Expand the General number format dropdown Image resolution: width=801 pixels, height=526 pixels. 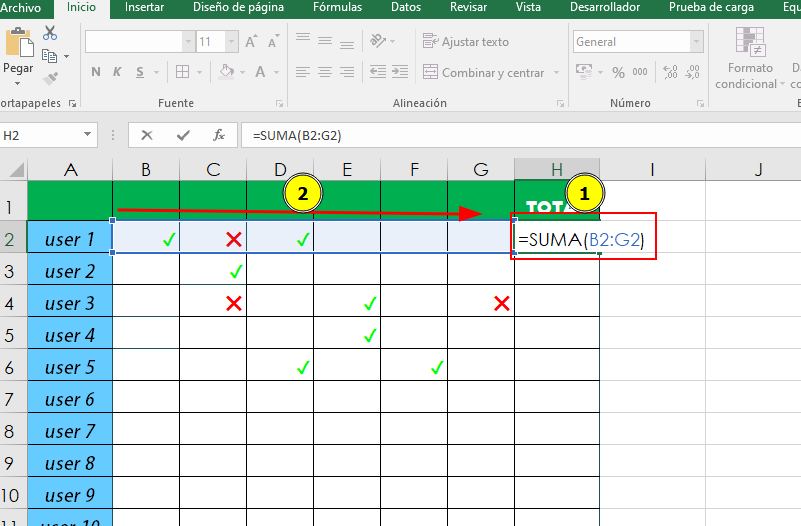(696, 42)
